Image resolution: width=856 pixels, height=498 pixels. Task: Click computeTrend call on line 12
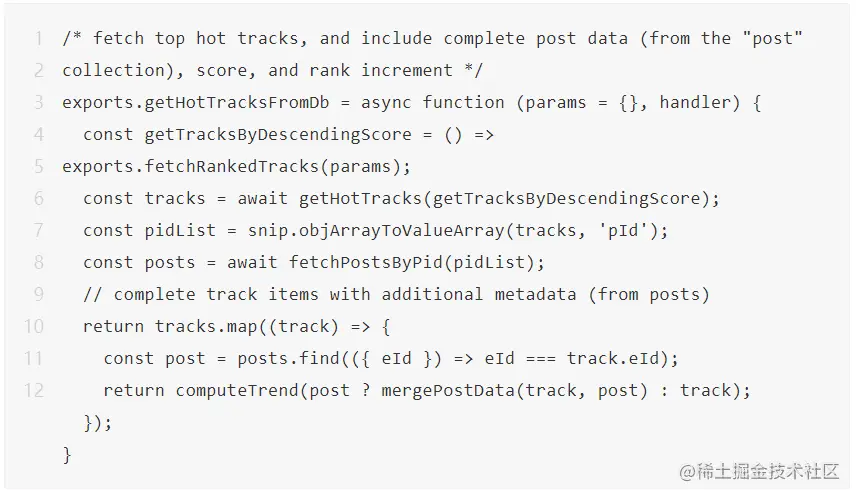click(x=236, y=390)
